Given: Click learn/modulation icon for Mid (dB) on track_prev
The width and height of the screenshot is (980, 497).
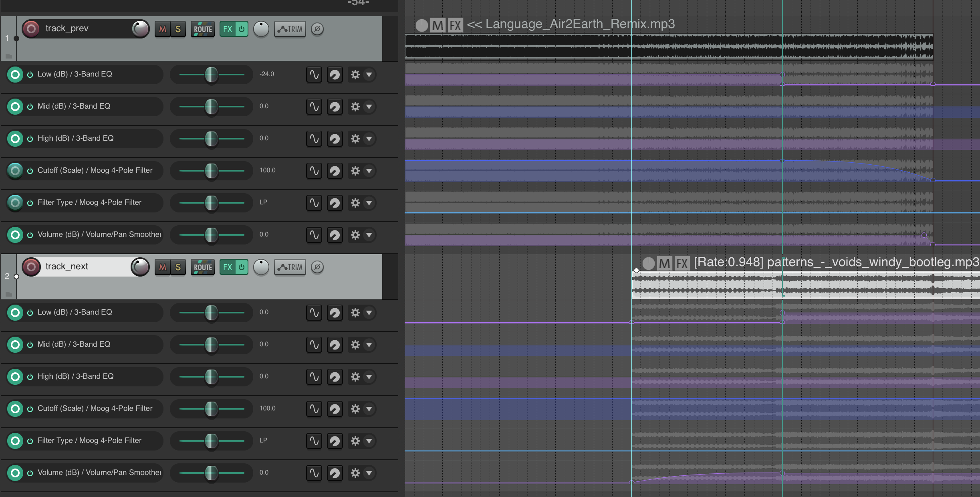Looking at the screenshot, I should tap(335, 107).
